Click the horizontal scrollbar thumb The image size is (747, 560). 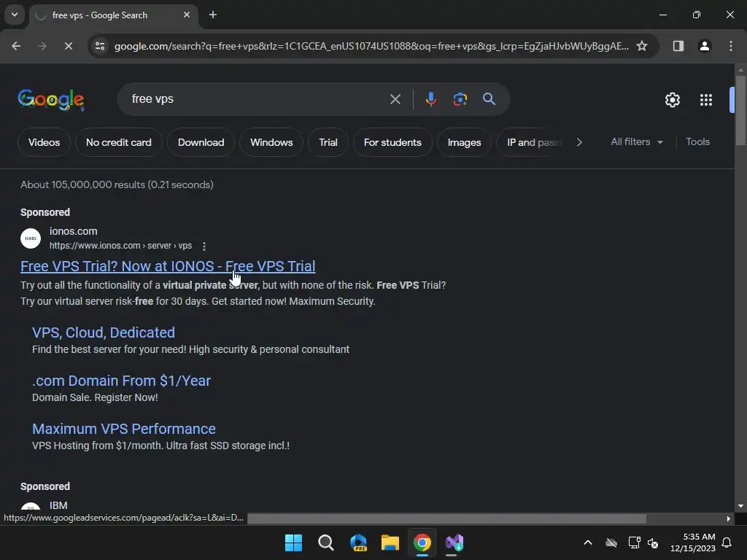pos(447,518)
